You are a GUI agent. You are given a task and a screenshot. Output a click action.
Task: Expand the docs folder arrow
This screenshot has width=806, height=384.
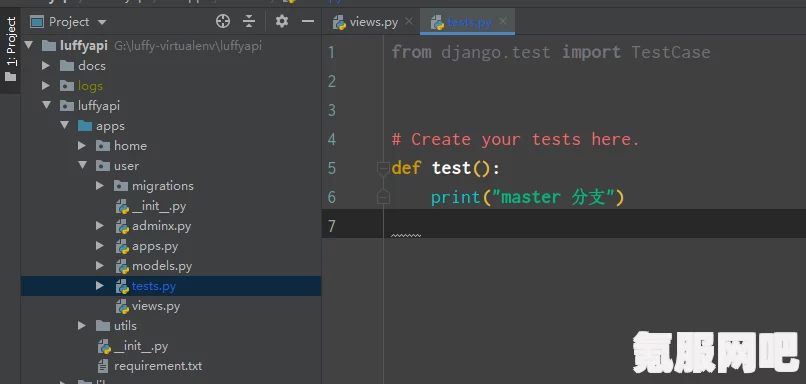46,65
